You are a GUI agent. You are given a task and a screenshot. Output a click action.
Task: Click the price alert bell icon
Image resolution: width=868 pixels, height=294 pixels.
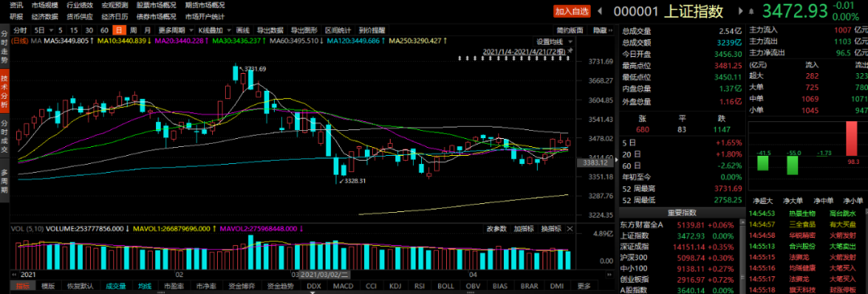point(751,10)
